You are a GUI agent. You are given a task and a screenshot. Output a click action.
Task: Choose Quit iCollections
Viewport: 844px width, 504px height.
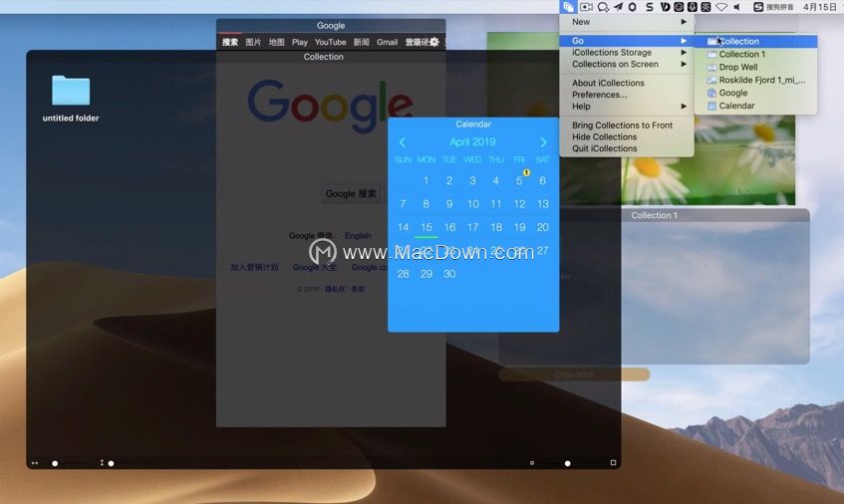pos(627,148)
